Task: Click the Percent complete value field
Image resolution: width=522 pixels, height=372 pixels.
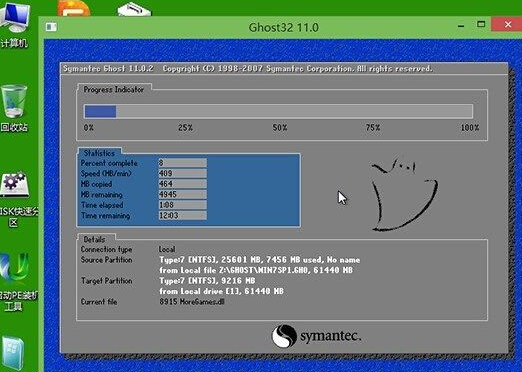Action: point(182,163)
